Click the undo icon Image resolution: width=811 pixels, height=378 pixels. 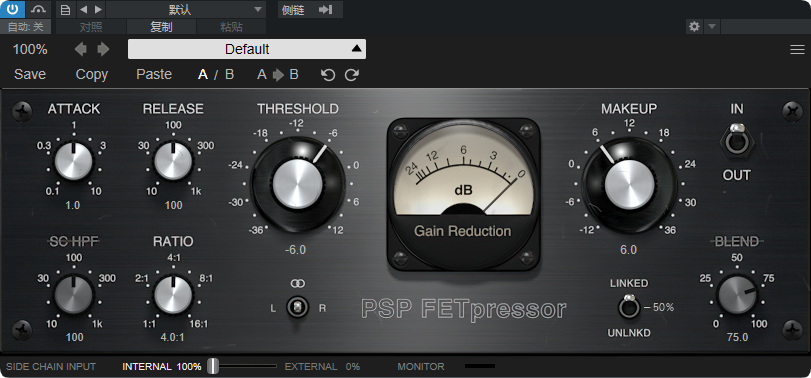(327, 75)
